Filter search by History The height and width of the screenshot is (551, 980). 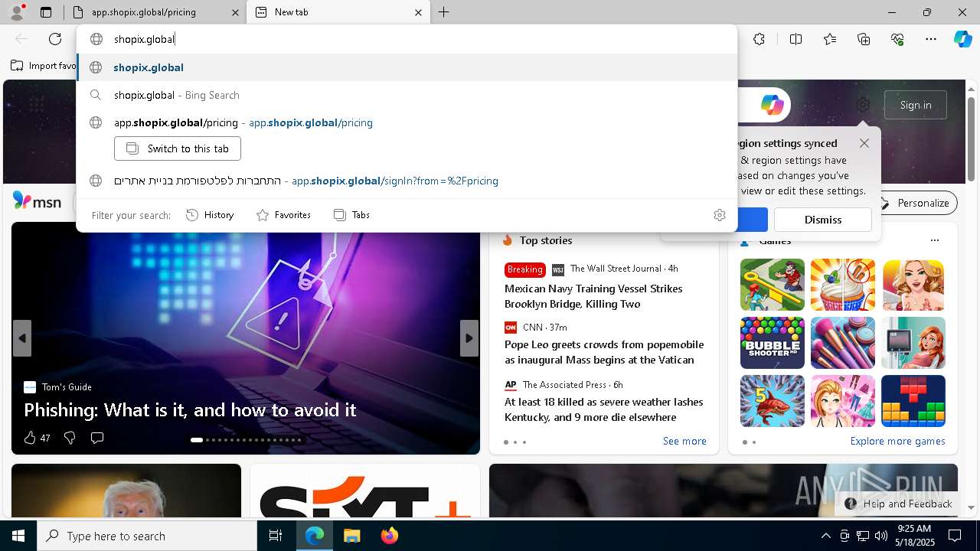coord(210,215)
